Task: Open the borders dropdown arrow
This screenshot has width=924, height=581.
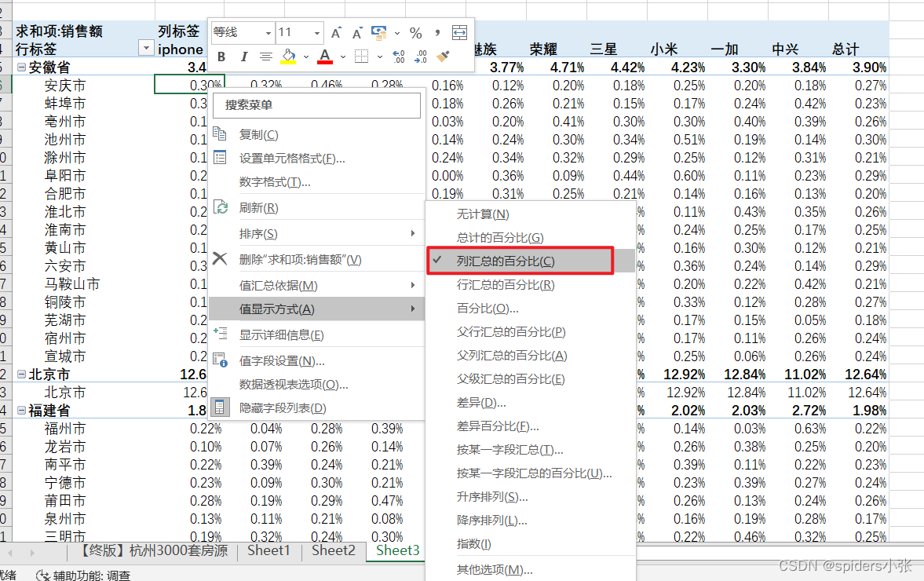Action: click(379, 57)
